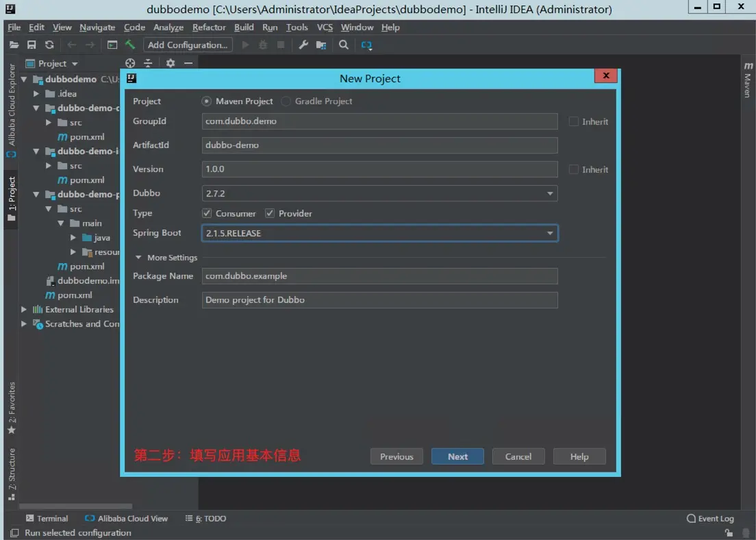Select dubbodemo.iml file in tree
This screenshot has width=756, height=540.
82,280
